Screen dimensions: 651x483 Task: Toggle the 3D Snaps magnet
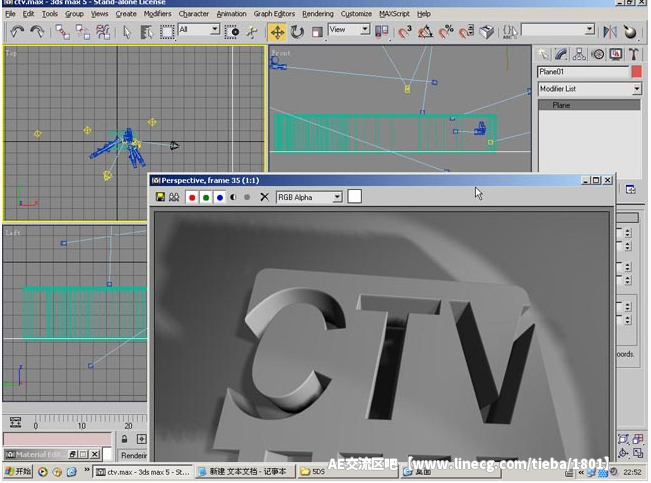coord(405,32)
